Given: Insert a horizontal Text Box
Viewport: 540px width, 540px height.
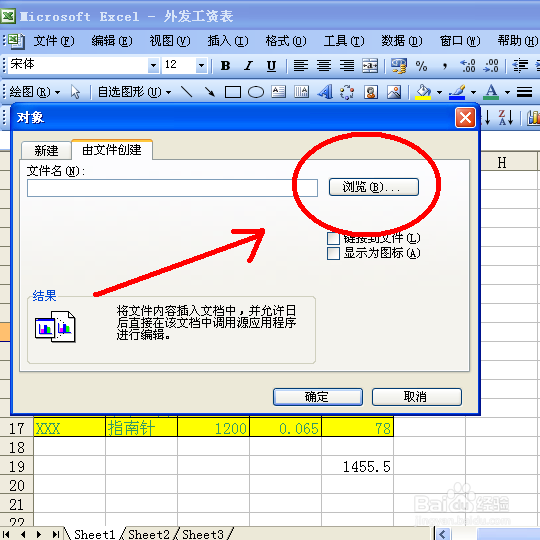Looking at the screenshot, I should [x=279, y=92].
